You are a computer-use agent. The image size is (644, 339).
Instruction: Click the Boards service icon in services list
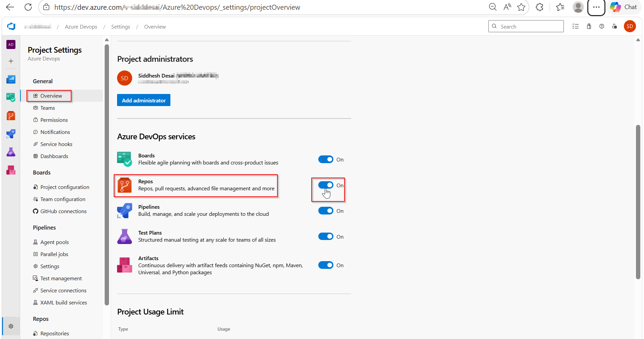point(124,159)
